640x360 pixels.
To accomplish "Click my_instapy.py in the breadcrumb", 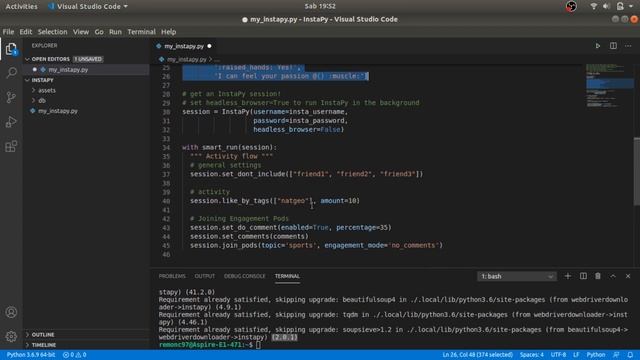I will tap(186, 60).
